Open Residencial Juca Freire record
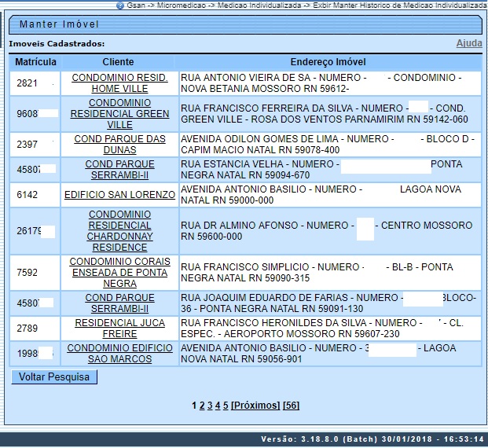This screenshot has width=488, height=448. [118, 329]
